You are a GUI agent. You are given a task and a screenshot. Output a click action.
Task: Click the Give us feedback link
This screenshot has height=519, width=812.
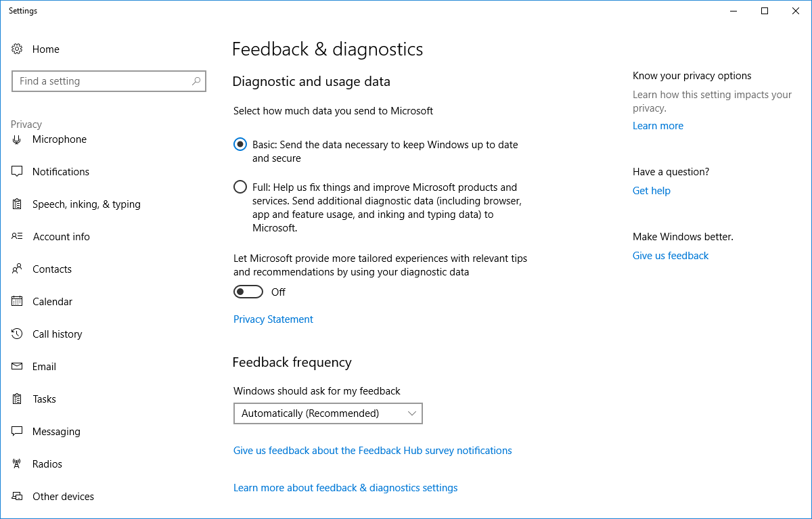(671, 256)
